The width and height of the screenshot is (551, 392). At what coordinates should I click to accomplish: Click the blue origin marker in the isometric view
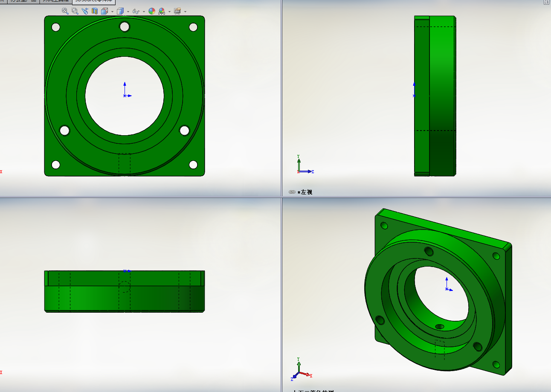click(448, 285)
